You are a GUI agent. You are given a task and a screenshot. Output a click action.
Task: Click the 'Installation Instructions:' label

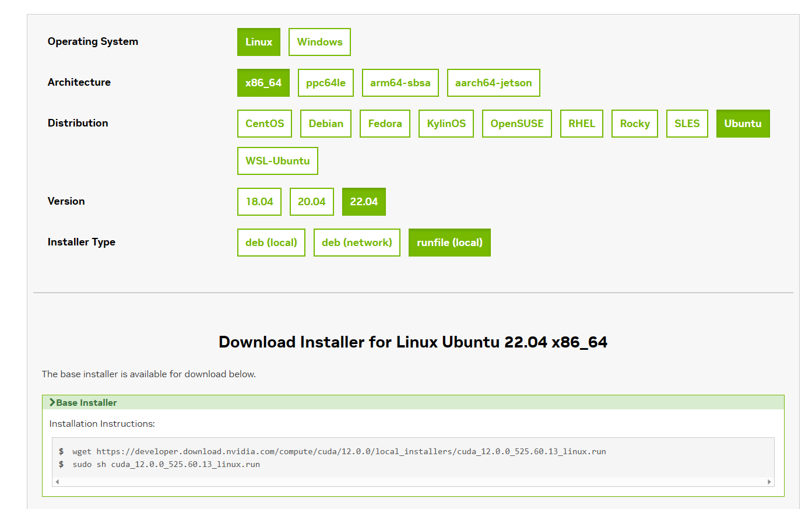(102, 424)
